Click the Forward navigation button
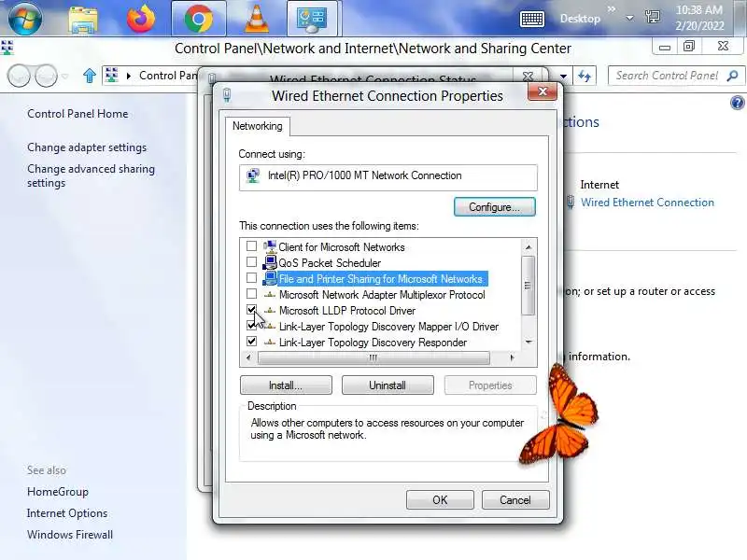The height and width of the screenshot is (560, 747). click(46, 76)
